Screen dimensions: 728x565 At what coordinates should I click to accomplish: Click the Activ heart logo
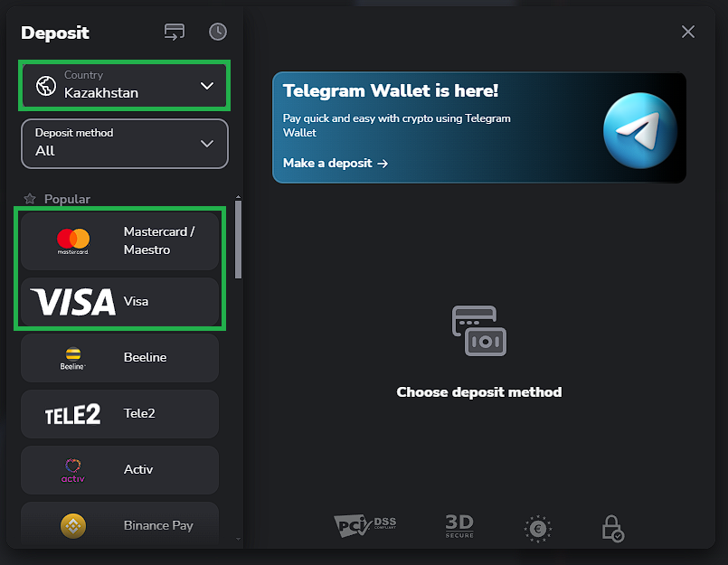pos(73,470)
